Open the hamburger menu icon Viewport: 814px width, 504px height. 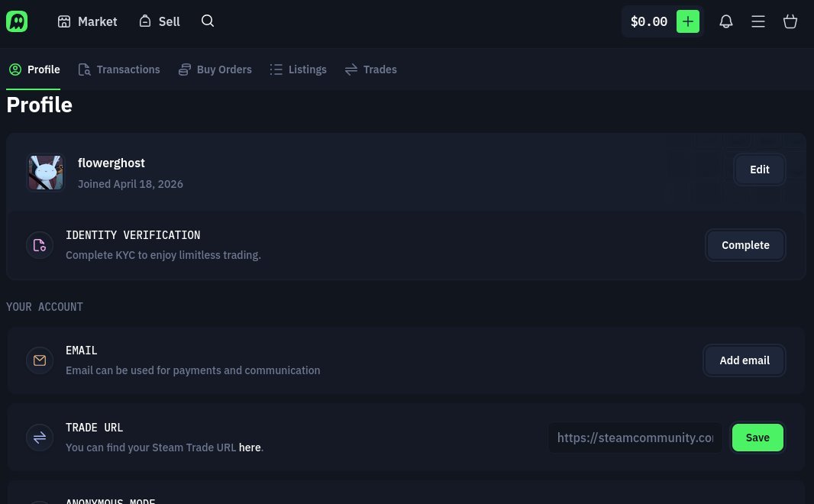[x=758, y=21]
